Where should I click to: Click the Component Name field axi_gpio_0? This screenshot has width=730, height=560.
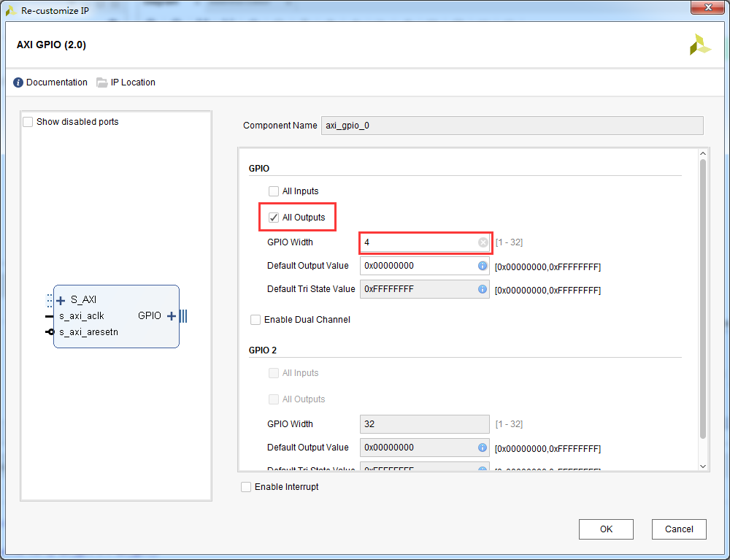[x=512, y=126]
